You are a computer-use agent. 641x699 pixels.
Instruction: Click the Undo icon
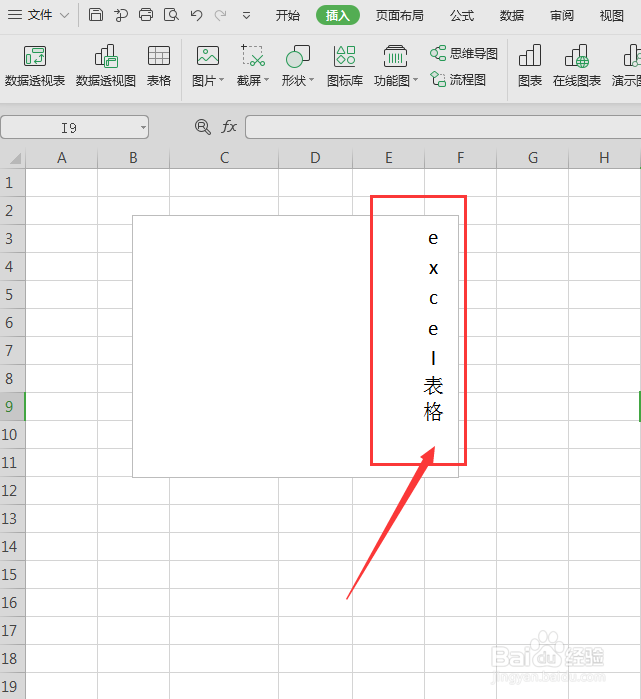tap(196, 16)
